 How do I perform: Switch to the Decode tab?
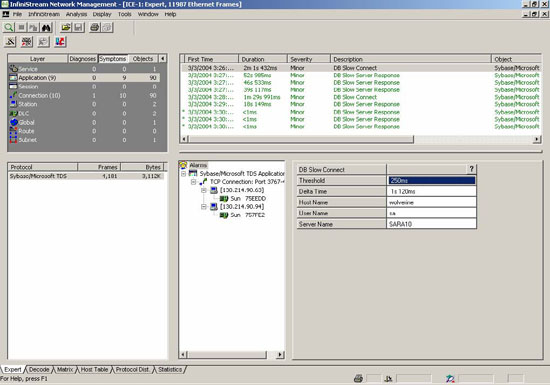point(39,370)
